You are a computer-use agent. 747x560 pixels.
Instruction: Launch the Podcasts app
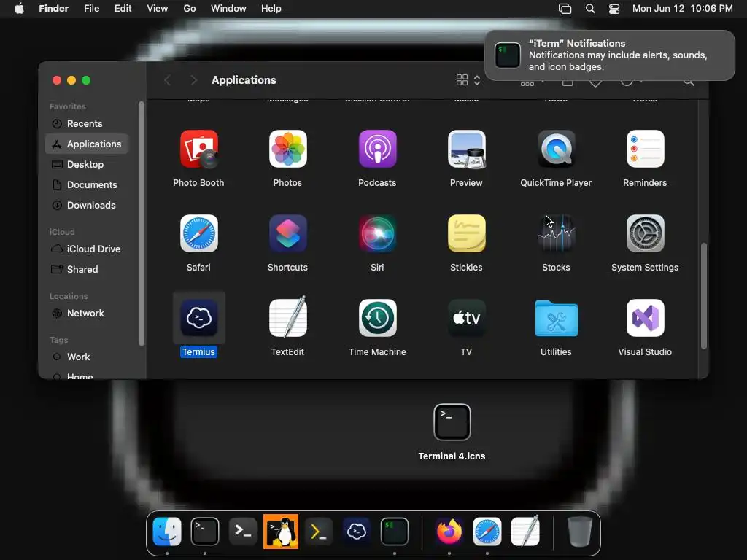point(377,149)
